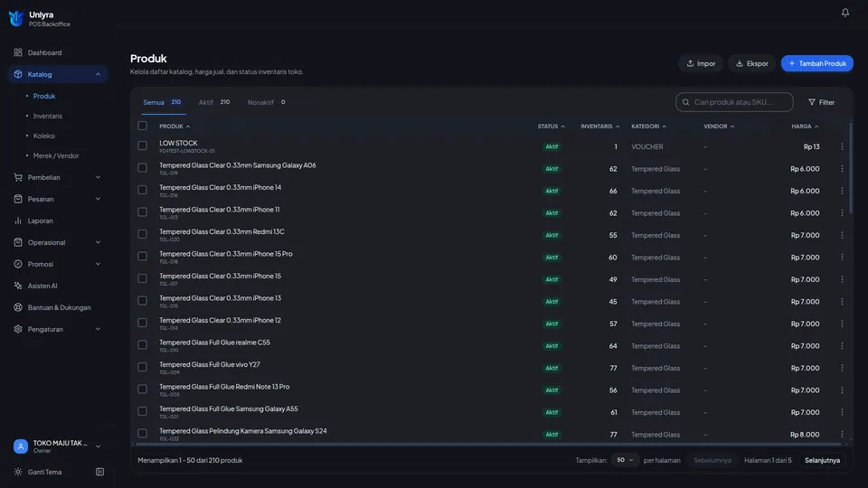Image resolution: width=868 pixels, height=488 pixels.
Task: Sort by HARGA column header
Action: coord(805,127)
